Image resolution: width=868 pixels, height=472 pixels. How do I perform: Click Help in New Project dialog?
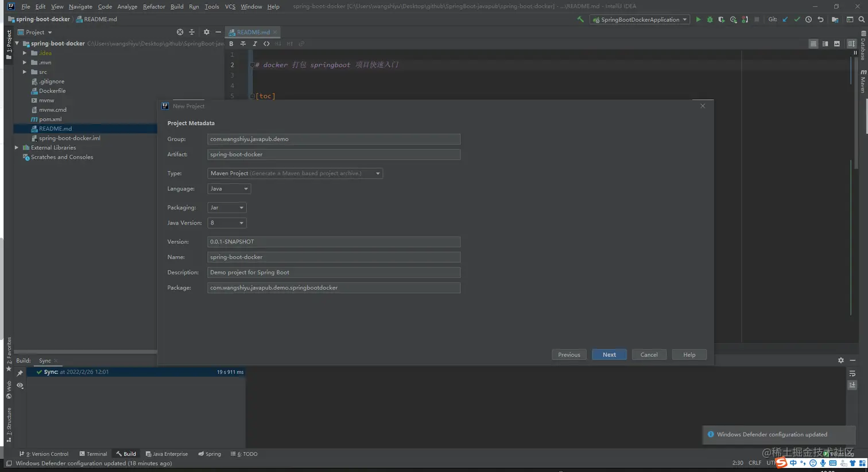[x=689, y=355]
